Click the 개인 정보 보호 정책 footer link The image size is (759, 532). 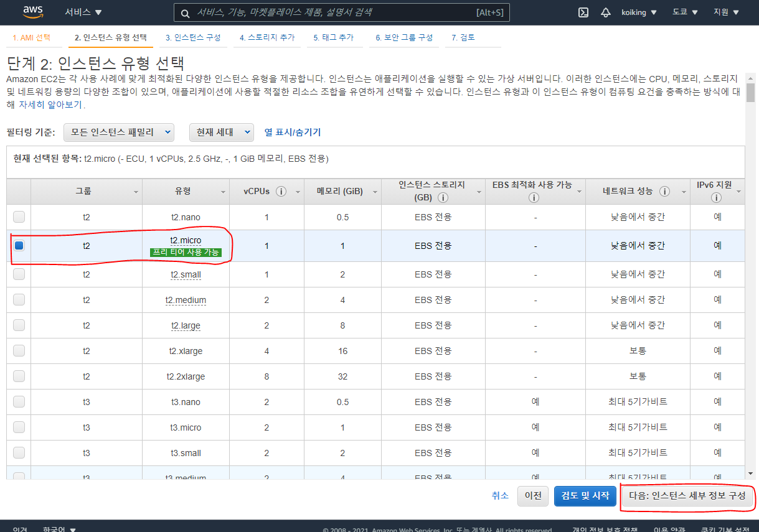point(605,530)
